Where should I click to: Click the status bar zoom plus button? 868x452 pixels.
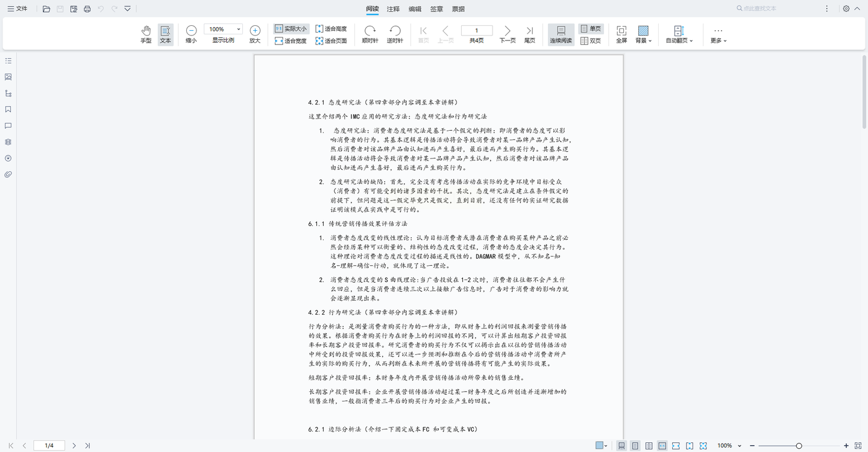pyautogui.click(x=846, y=446)
